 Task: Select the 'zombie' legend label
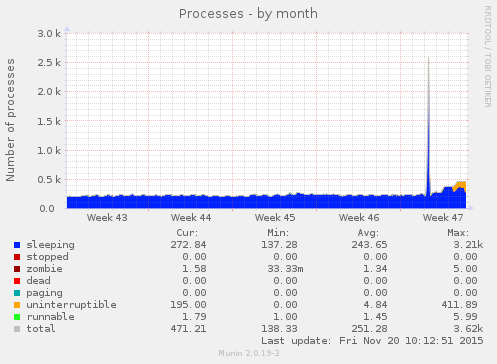(x=44, y=269)
